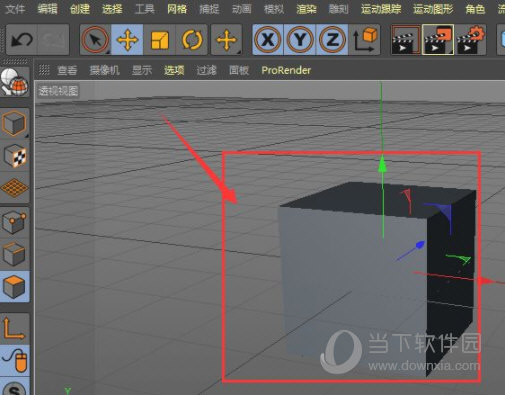Open the viewport 摄像机 menu

pyautogui.click(x=104, y=70)
